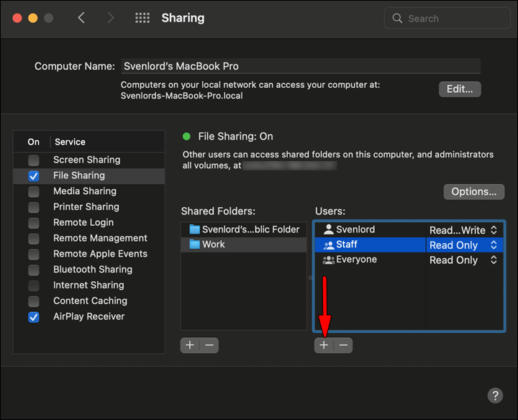518x420 pixels.
Task: Select the Work shared folder
Action: point(244,245)
